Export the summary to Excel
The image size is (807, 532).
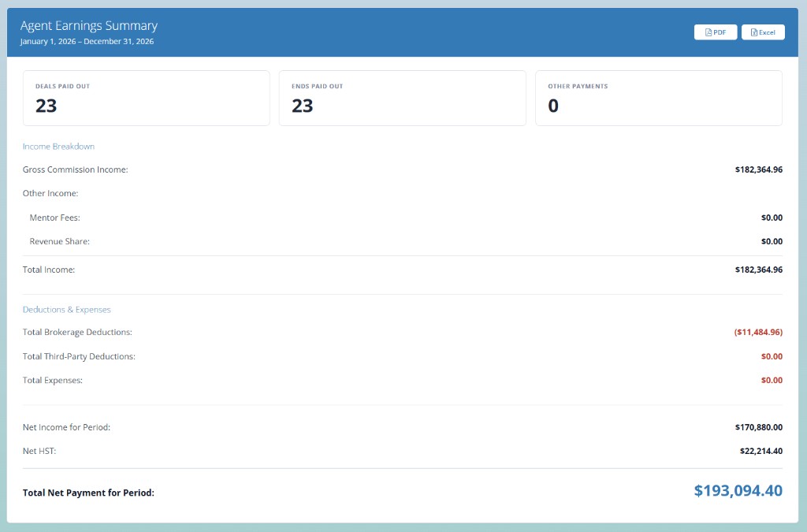tap(763, 32)
